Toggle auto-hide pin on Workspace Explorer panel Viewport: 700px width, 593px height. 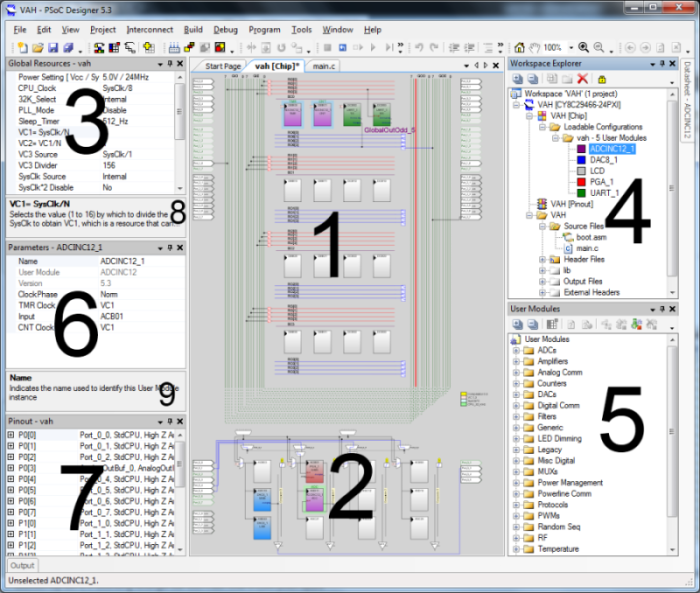coord(662,63)
